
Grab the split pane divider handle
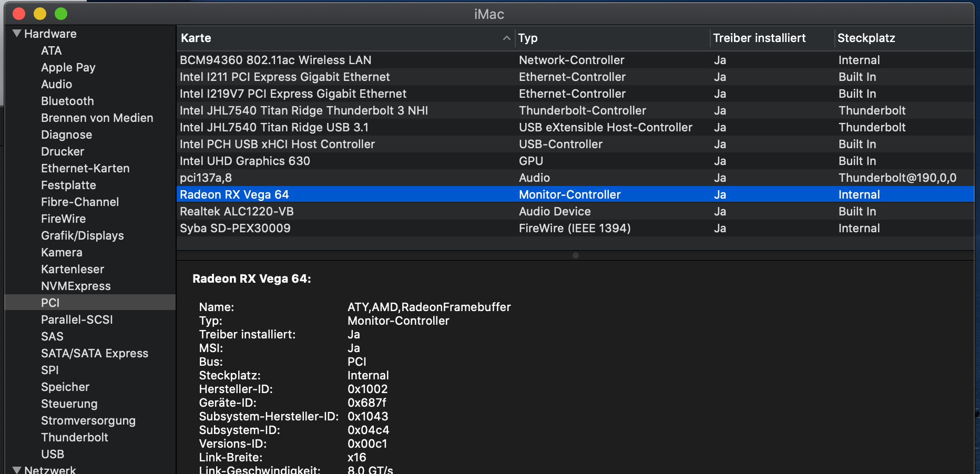576,255
